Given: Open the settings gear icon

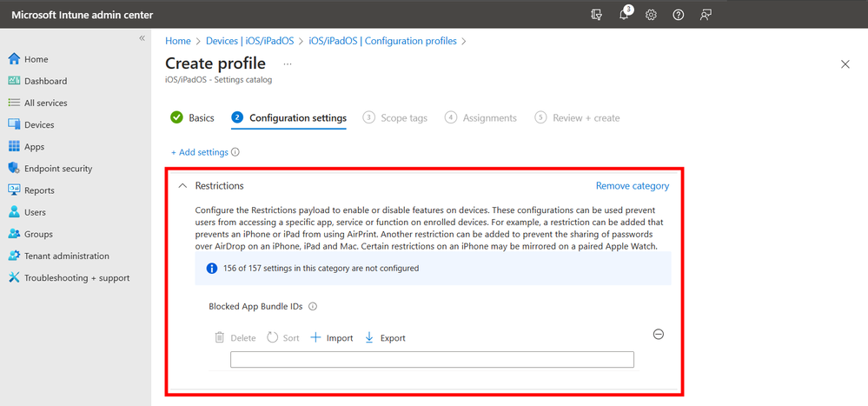Looking at the screenshot, I should coord(651,15).
